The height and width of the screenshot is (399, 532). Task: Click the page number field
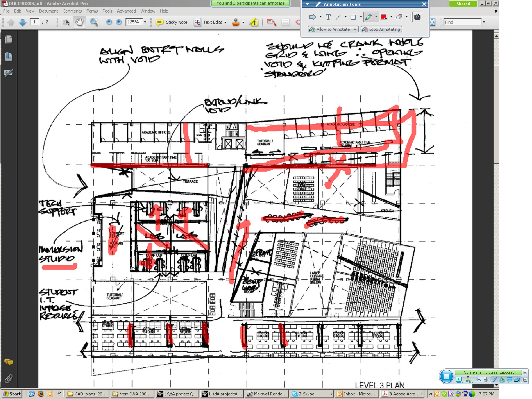pyautogui.click(x=34, y=22)
